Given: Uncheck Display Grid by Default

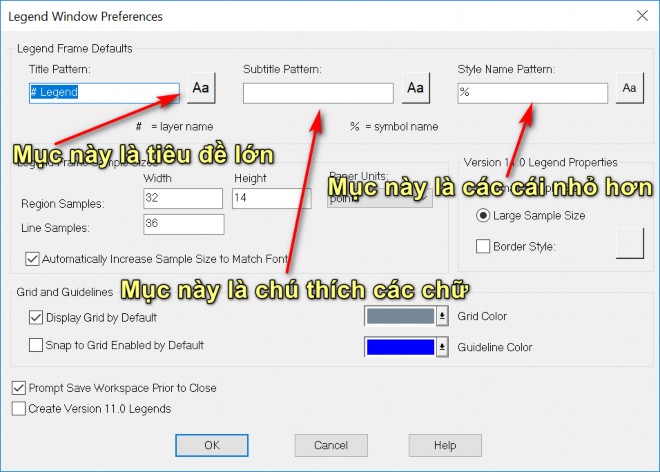Looking at the screenshot, I should click(35, 318).
